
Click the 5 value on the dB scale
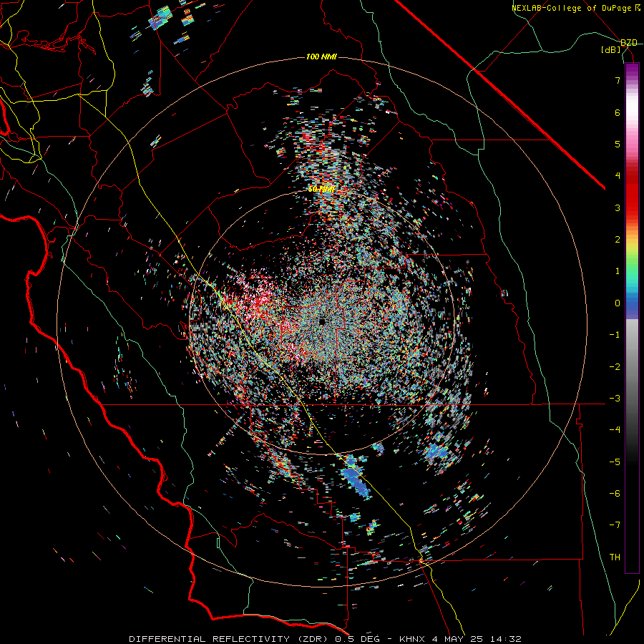tap(618, 144)
